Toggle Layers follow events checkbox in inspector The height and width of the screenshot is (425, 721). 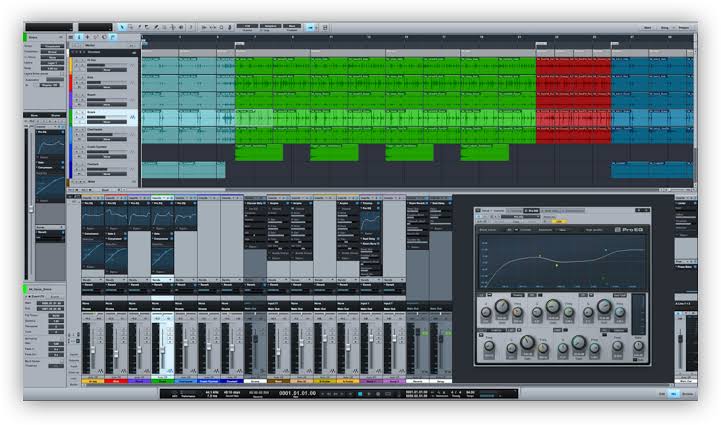(62, 74)
